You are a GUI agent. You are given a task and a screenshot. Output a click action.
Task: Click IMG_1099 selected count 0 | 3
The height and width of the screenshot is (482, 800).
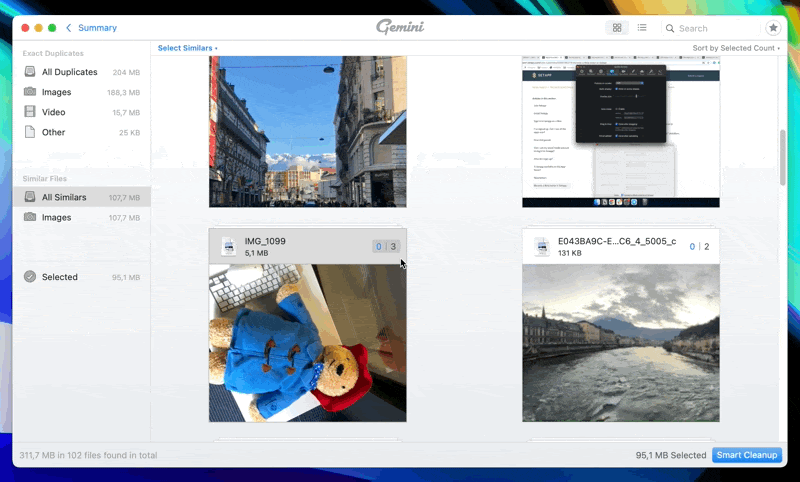coord(386,246)
